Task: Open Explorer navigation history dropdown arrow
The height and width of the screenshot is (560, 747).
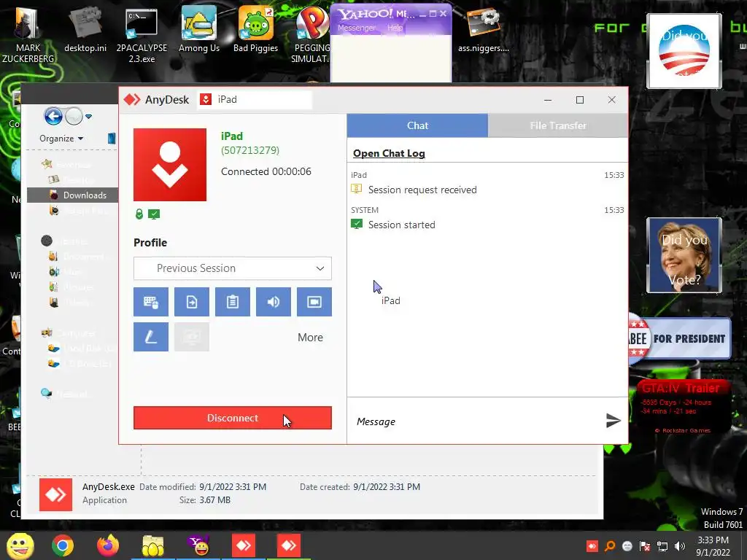Action: tap(88, 116)
